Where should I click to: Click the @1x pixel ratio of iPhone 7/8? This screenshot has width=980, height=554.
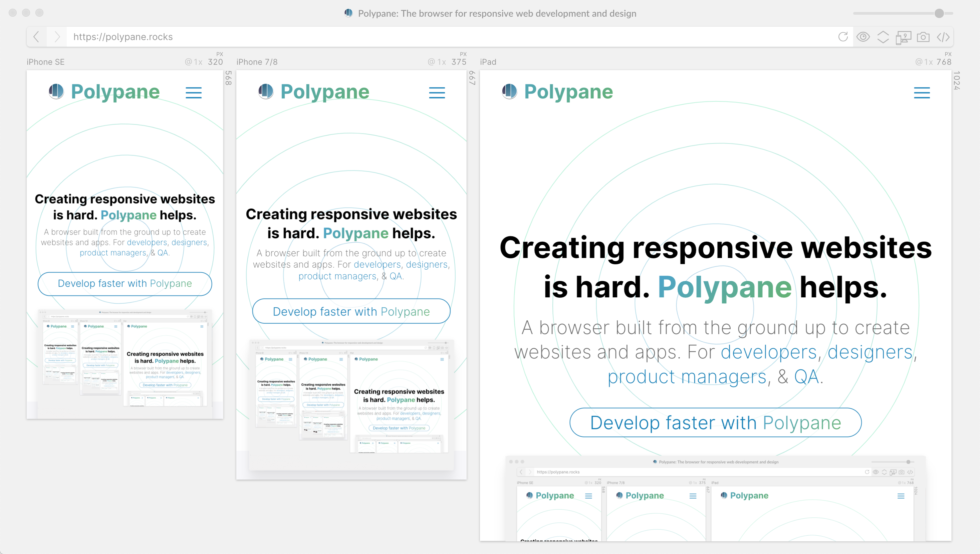point(437,62)
